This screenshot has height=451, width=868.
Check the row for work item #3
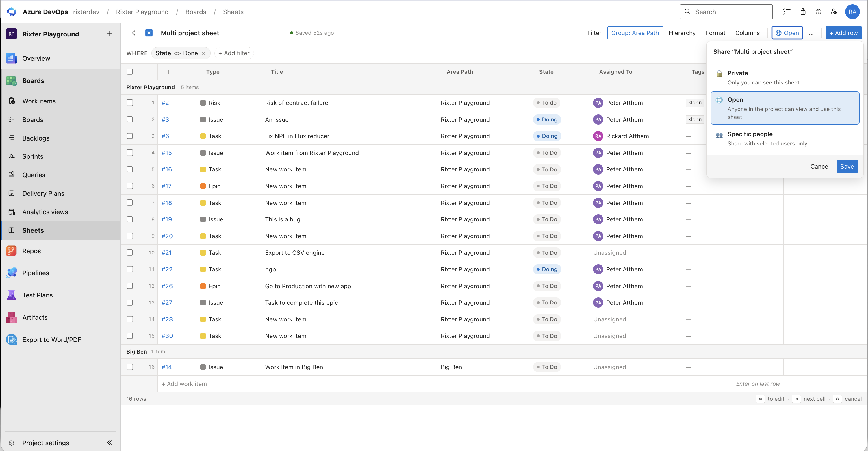tap(130, 119)
